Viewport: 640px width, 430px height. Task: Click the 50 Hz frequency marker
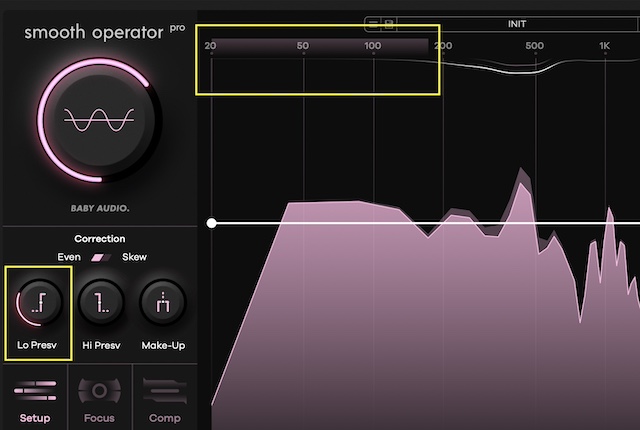coord(302,46)
